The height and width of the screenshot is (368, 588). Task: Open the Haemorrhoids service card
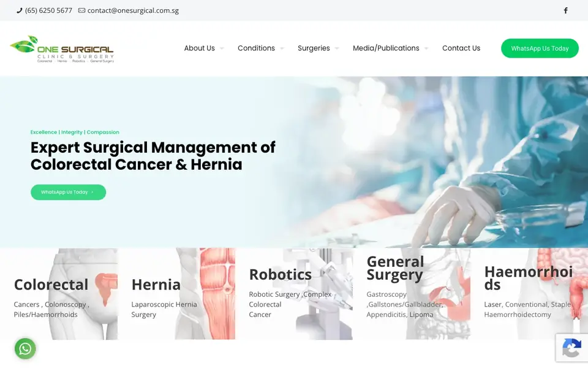coord(529,294)
